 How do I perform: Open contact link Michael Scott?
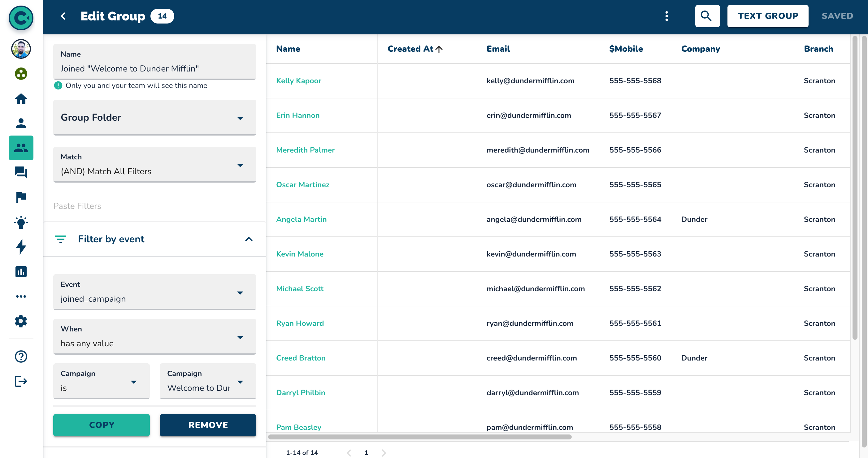[x=300, y=289]
